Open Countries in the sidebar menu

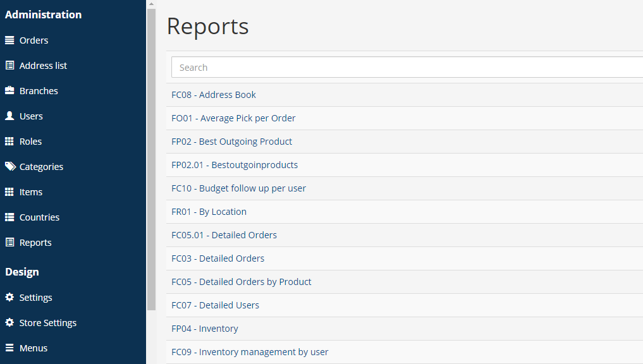click(39, 217)
